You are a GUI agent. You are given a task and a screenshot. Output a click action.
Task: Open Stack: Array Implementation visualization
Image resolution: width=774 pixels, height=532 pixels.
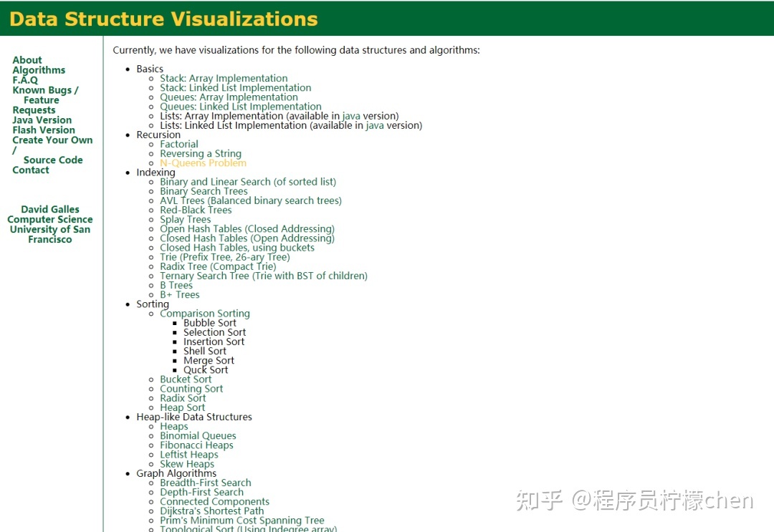pos(224,78)
